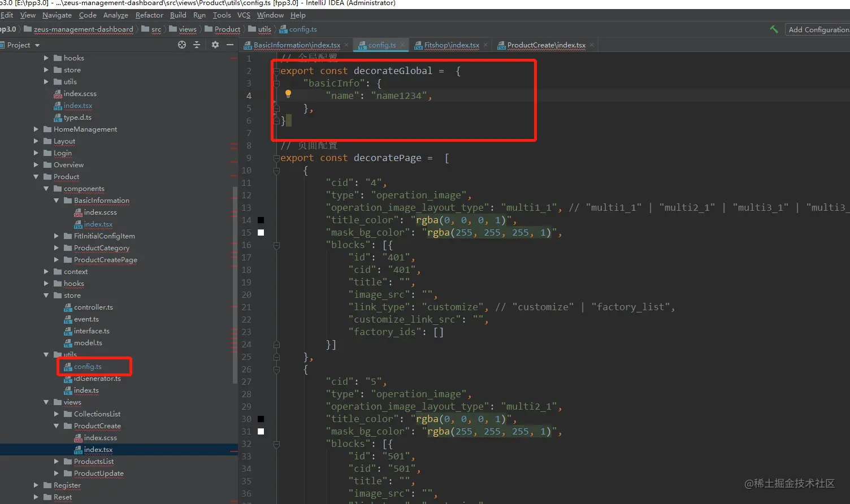850x504 pixels.
Task: Click the yellow light bulb intention icon
Action: point(288,94)
